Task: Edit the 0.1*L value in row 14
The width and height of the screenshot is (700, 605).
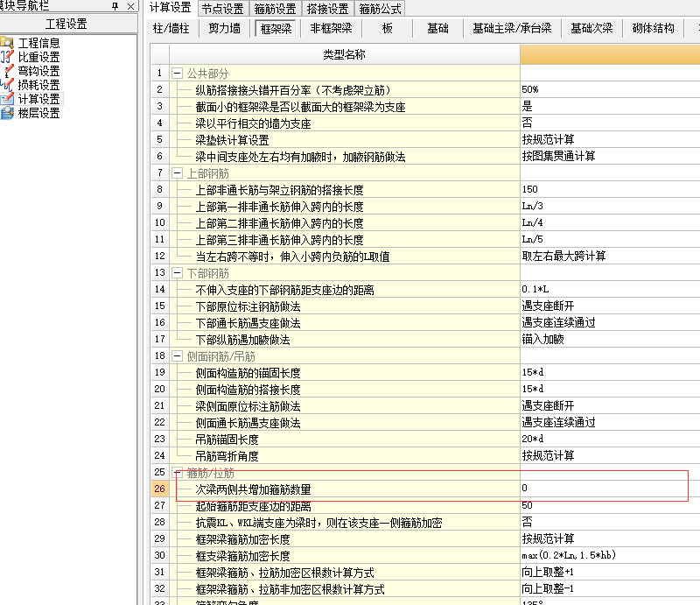Action: 610,290
